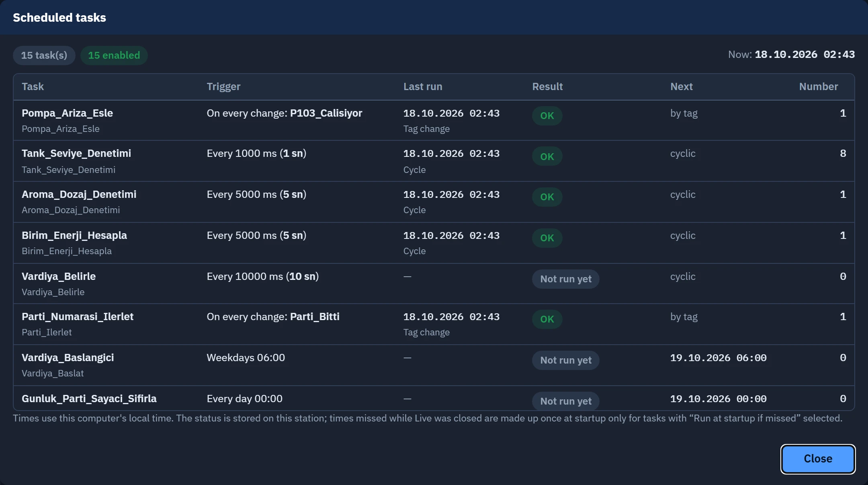The height and width of the screenshot is (485, 868).
Task: Click "by tag" in Pompa_Ariza_Esle row
Action: (684, 113)
